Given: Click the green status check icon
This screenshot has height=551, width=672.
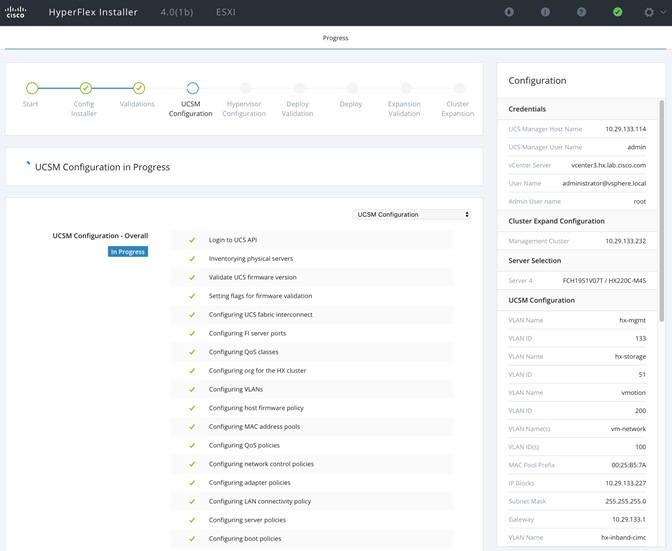Looking at the screenshot, I should click(618, 12).
